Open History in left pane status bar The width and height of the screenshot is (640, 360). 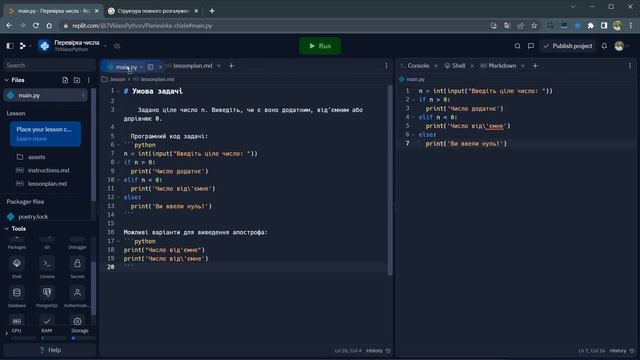point(378,351)
